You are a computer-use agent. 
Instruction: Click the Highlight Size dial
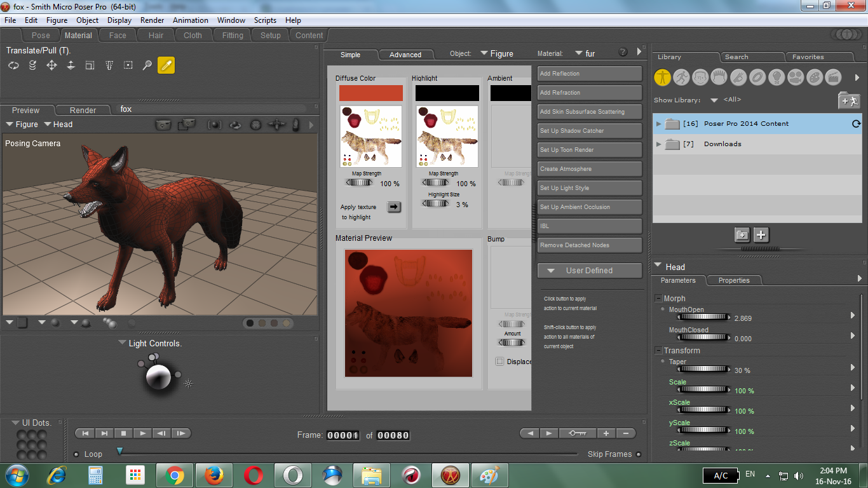(435, 204)
